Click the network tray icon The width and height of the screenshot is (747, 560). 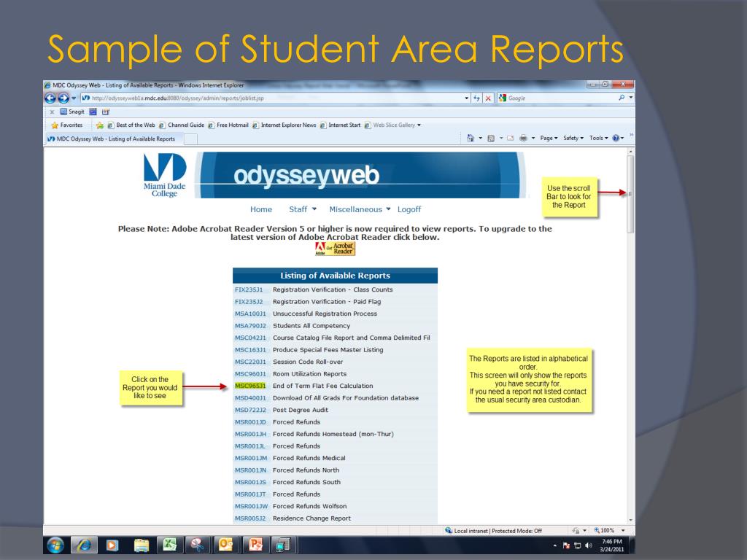coord(578,545)
